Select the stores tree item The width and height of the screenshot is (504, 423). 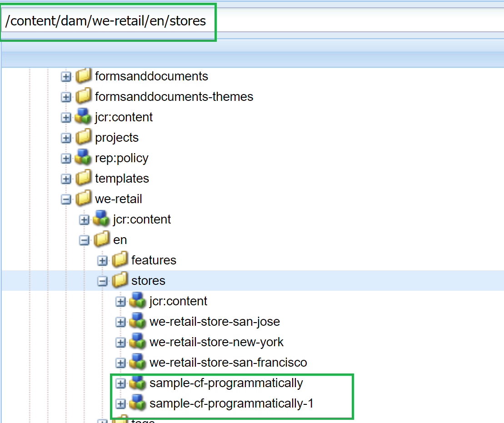tap(148, 281)
